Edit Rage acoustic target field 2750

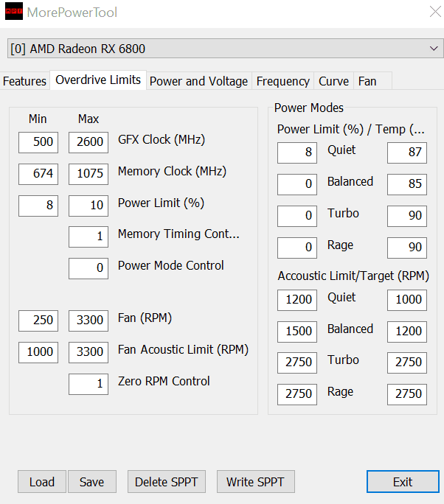tap(407, 394)
